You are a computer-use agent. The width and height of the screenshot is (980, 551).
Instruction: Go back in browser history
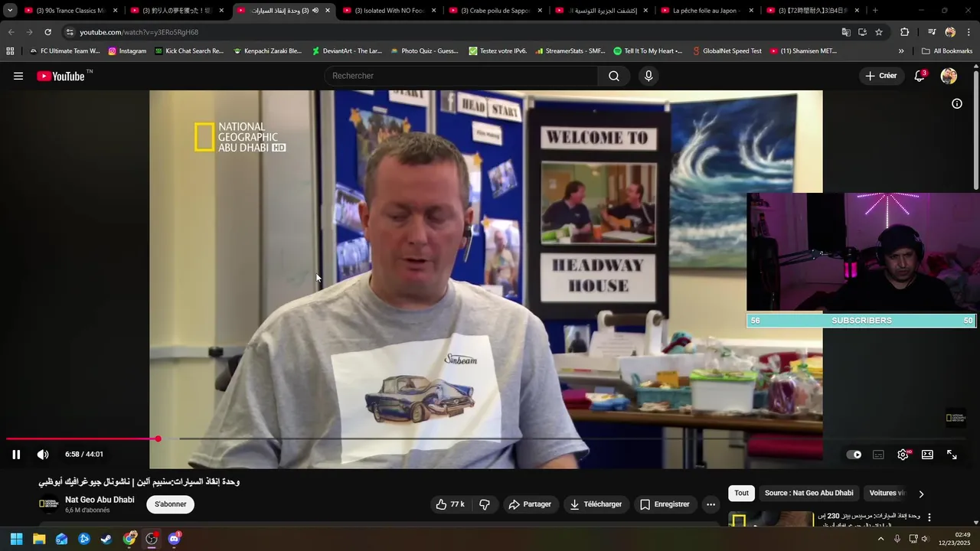point(11,32)
